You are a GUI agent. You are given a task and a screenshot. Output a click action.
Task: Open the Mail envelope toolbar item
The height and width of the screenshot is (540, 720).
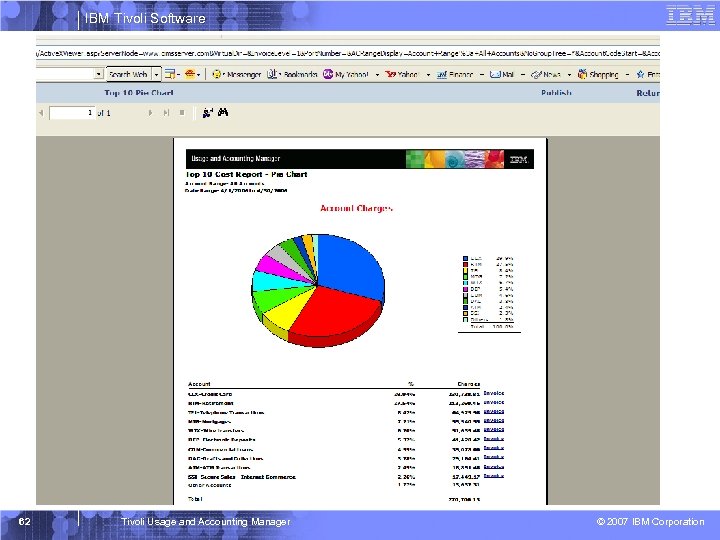tap(502, 74)
